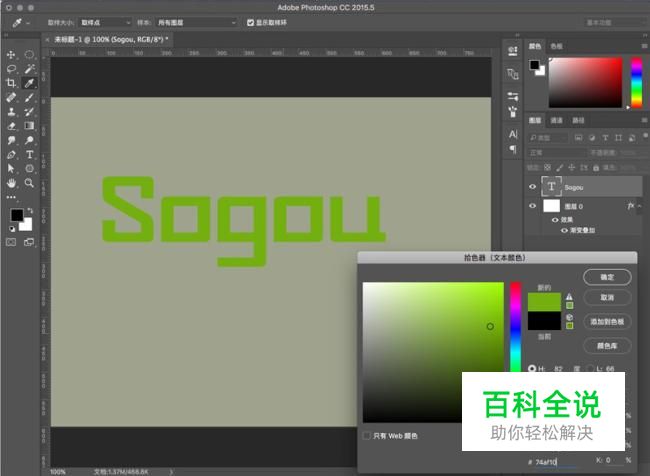Screen dimensions: 650x476
Task: Filter layers by pixel layers
Action: pos(578,138)
